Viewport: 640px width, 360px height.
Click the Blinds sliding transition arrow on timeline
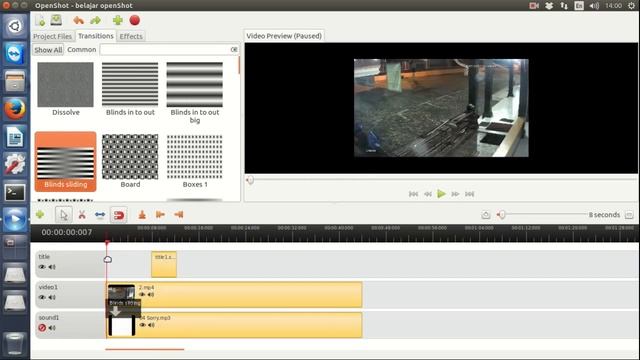pyautogui.click(x=116, y=312)
